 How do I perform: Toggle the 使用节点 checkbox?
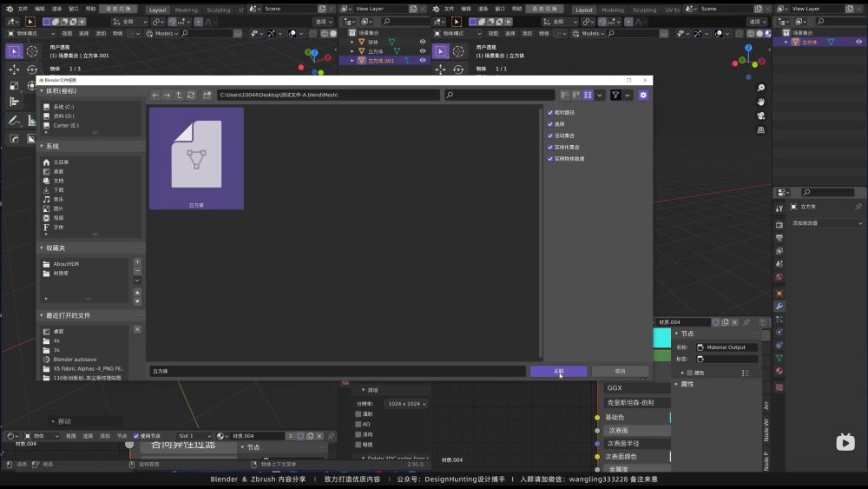tap(136, 436)
